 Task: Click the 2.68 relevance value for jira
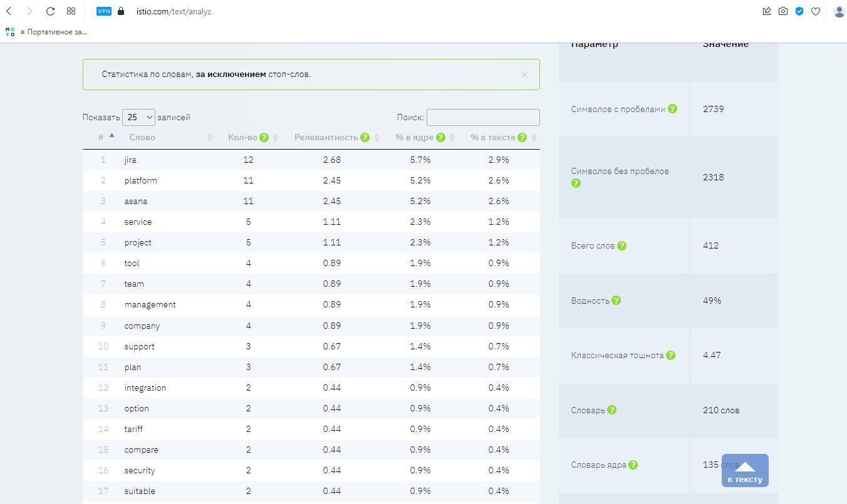click(332, 160)
